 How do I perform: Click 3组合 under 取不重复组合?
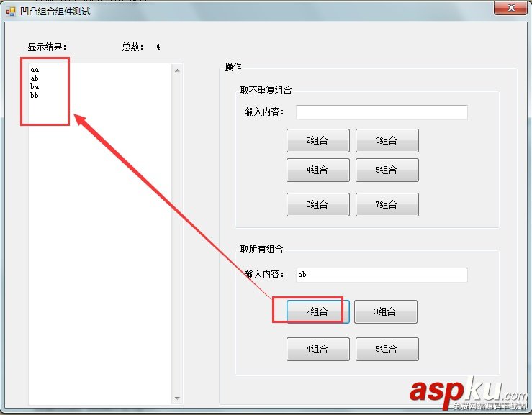[387, 140]
